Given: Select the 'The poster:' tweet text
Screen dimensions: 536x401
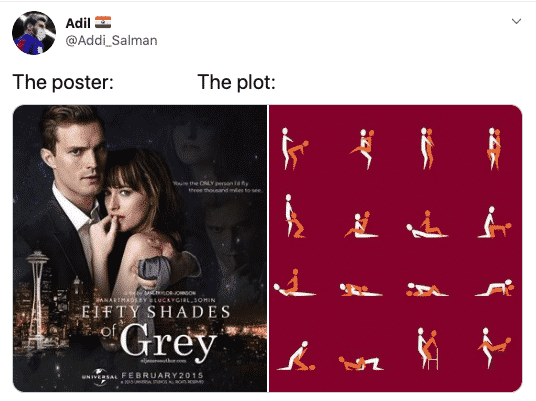Looking at the screenshot, I should click(x=63, y=82).
